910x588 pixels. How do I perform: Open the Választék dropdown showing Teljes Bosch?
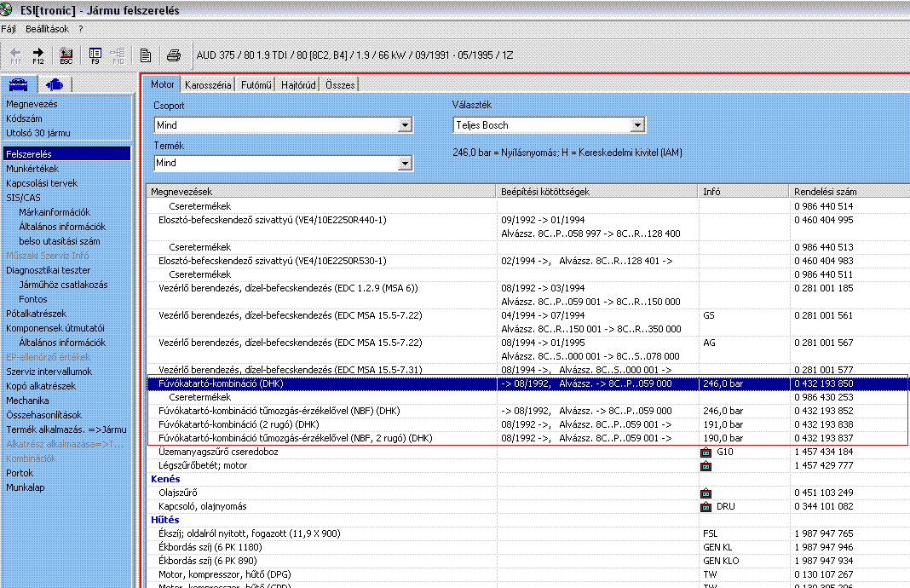(x=638, y=124)
